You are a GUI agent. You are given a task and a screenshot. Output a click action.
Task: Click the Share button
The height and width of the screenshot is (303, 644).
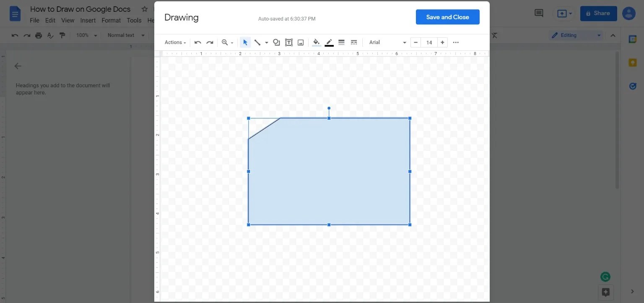coord(598,13)
